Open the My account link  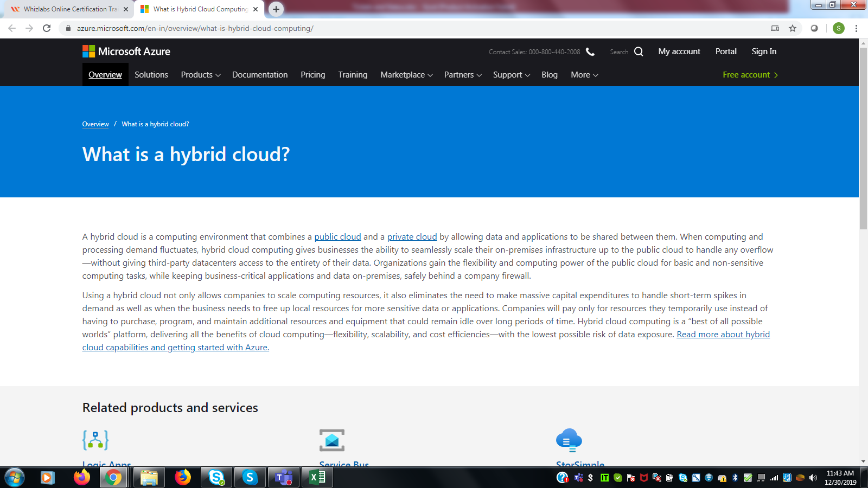coord(679,52)
